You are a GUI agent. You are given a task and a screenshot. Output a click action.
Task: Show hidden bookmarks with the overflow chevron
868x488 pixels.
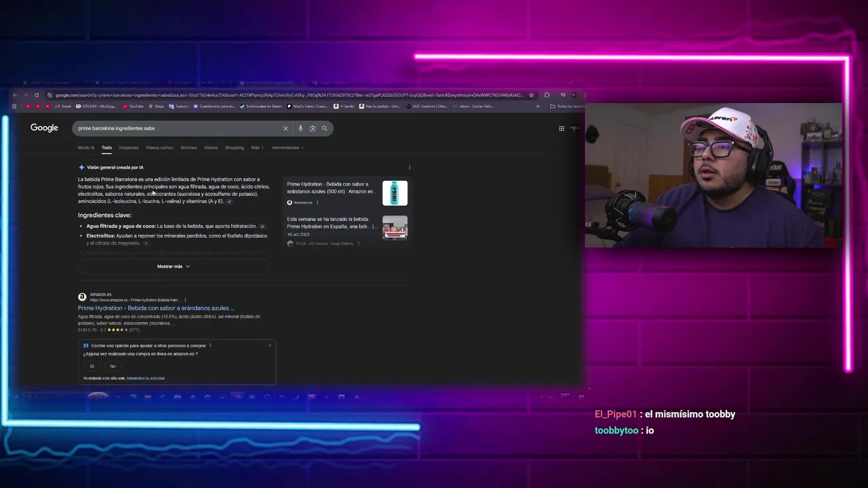(x=538, y=106)
